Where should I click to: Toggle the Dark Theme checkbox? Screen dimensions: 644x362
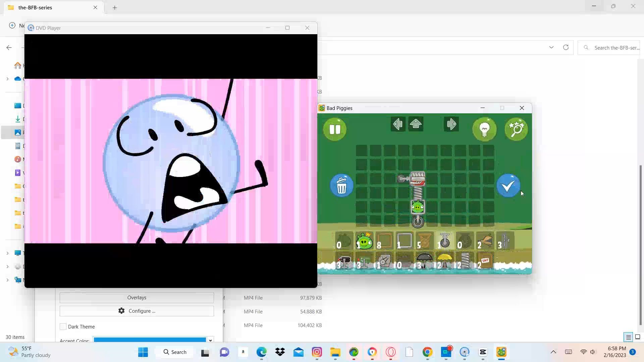tap(63, 326)
